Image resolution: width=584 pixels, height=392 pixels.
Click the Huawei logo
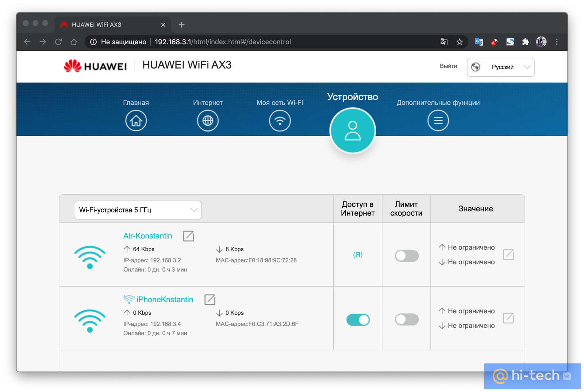[95, 66]
